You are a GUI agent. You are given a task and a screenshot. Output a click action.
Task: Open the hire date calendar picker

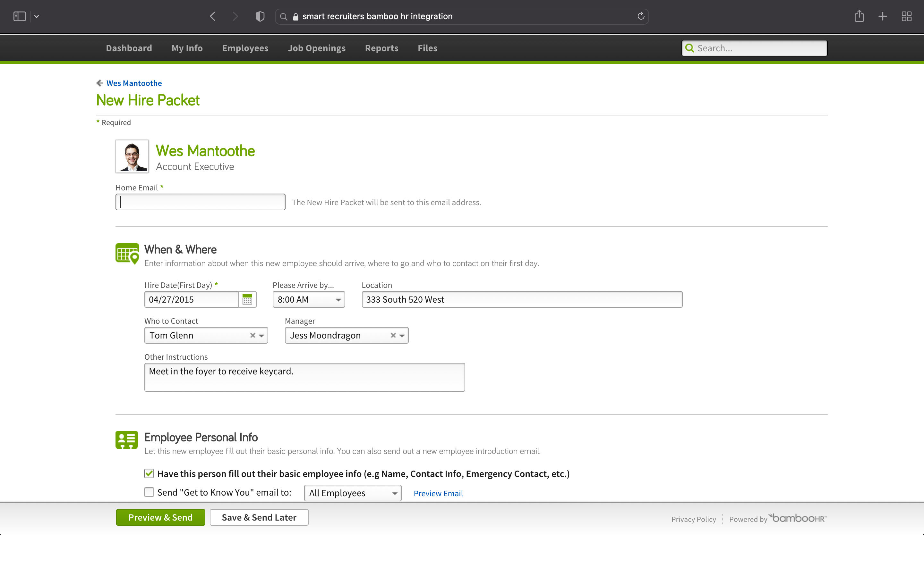[x=247, y=299]
